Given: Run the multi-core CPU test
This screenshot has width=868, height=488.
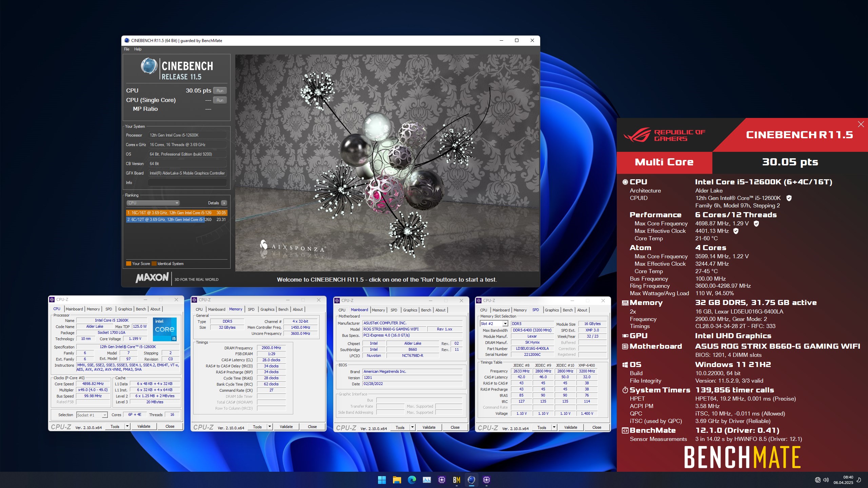Looking at the screenshot, I should point(220,90).
